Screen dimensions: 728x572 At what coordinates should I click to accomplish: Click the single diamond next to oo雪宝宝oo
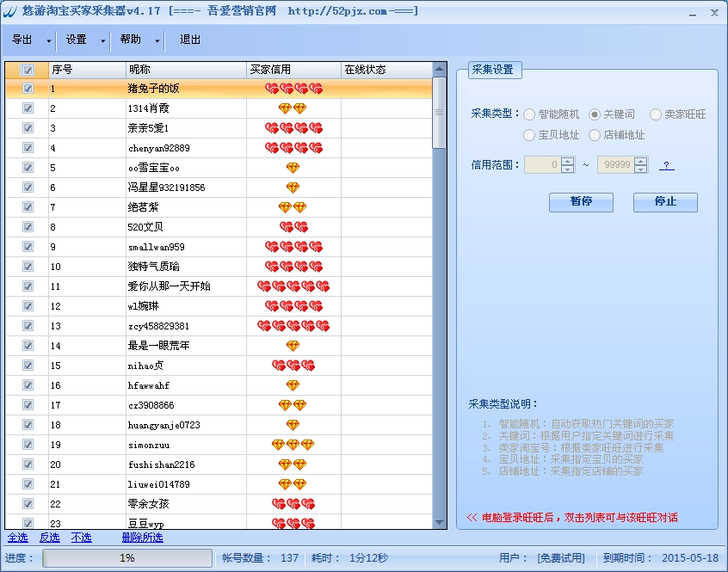[294, 168]
